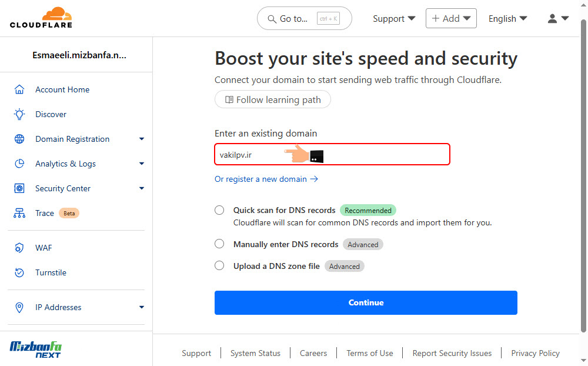The width and height of the screenshot is (588, 366).
Task: Click the IP Addresses location pin icon
Action: click(19, 307)
